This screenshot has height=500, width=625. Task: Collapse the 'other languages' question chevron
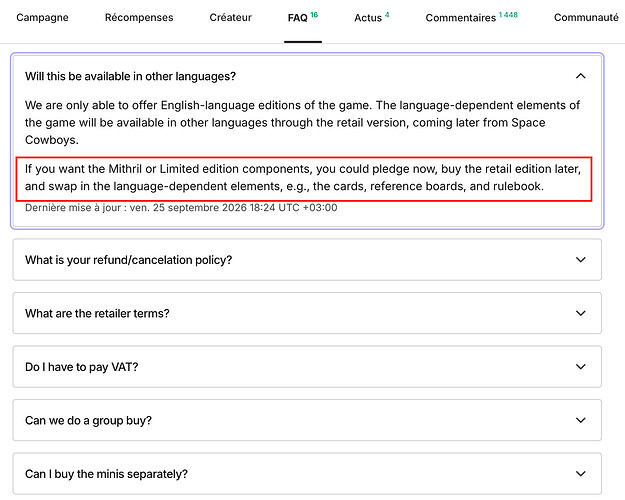point(581,76)
